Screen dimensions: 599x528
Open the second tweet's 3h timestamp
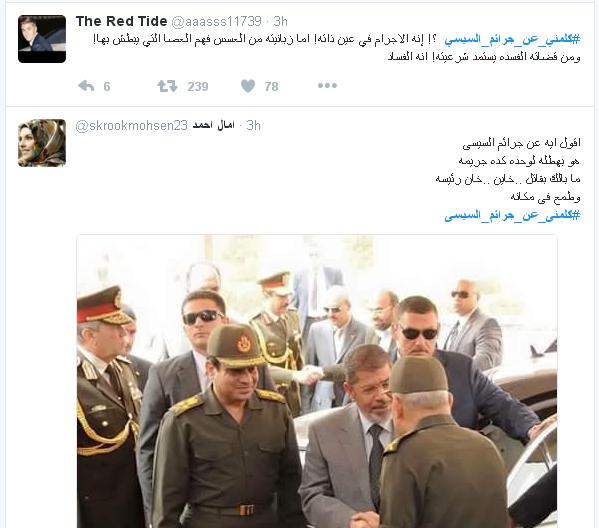pos(253,125)
